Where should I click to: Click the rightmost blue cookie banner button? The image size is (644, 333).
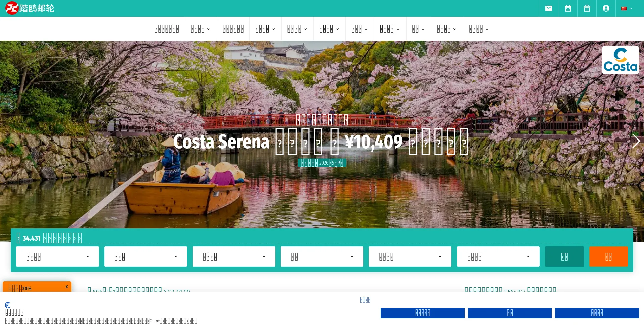[597, 313]
